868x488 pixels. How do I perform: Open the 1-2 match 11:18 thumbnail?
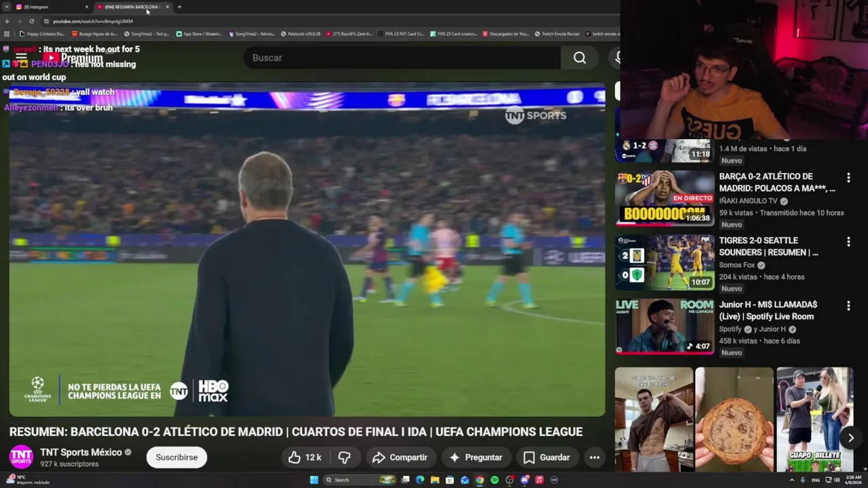tap(665, 150)
